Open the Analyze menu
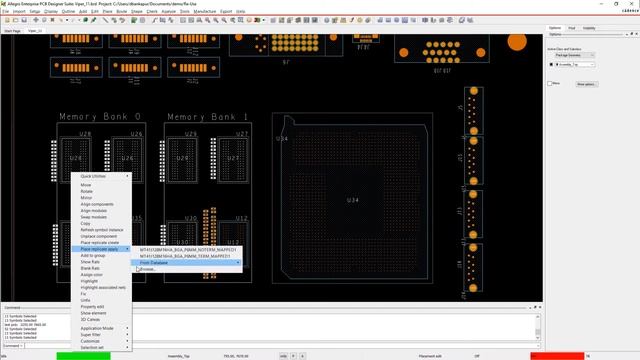 point(169,11)
